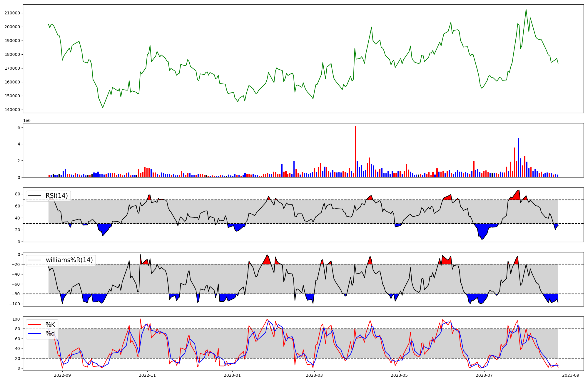This screenshot has width=588, height=382.
Task: Click the red %K legend line swatch
Action: click(34, 325)
